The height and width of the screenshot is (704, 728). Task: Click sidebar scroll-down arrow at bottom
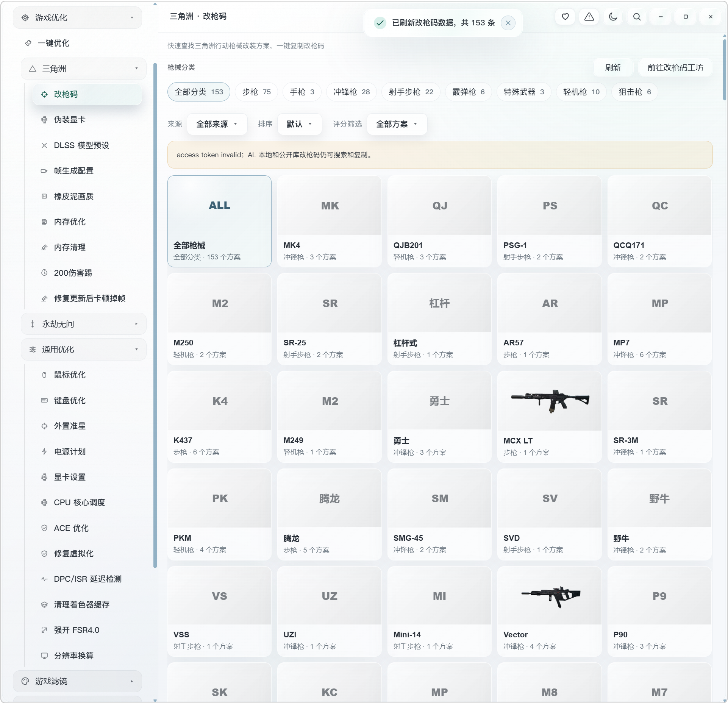click(155, 701)
